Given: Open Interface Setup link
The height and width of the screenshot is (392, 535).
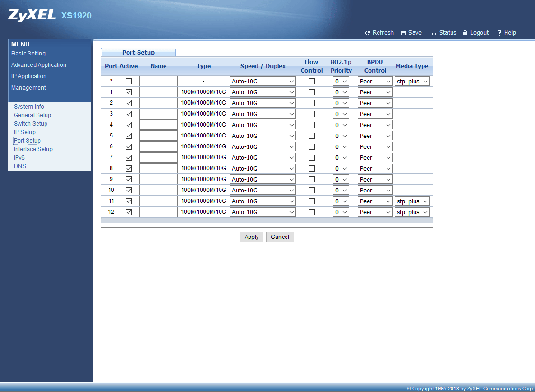Looking at the screenshot, I should (x=33, y=149).
